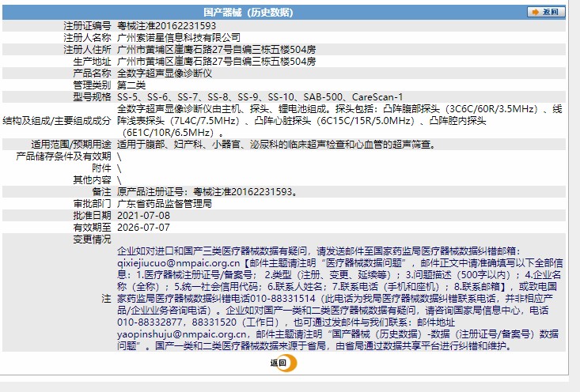The width and height of the screenshot is (580, 392).
Task: Select the phone number 010-88331514 in the notice
Action: tap(282, 299)
